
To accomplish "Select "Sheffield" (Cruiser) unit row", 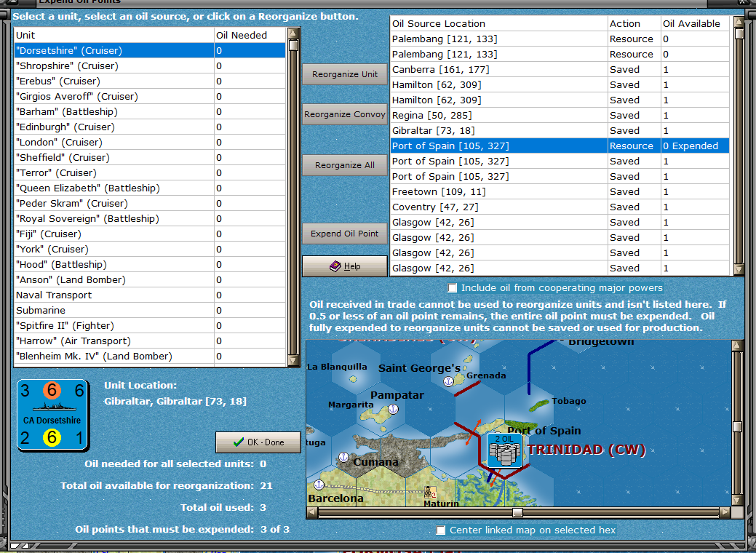I will pos(150,158).
